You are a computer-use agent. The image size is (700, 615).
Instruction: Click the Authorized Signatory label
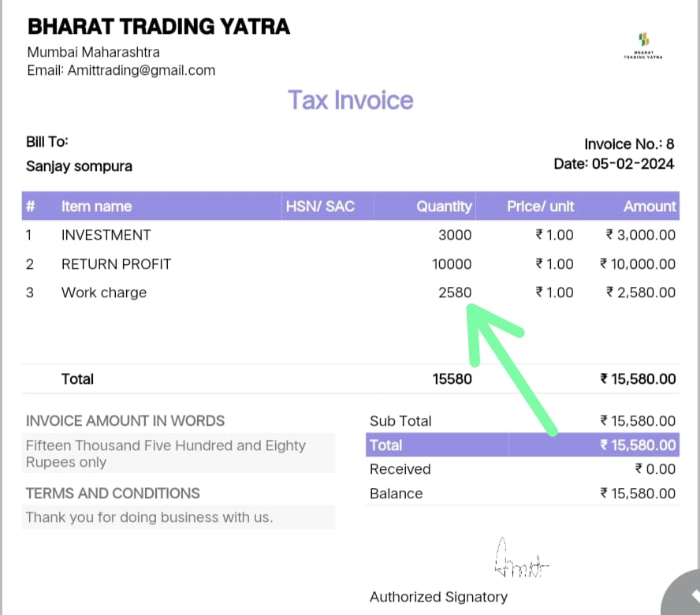[438, 597]
